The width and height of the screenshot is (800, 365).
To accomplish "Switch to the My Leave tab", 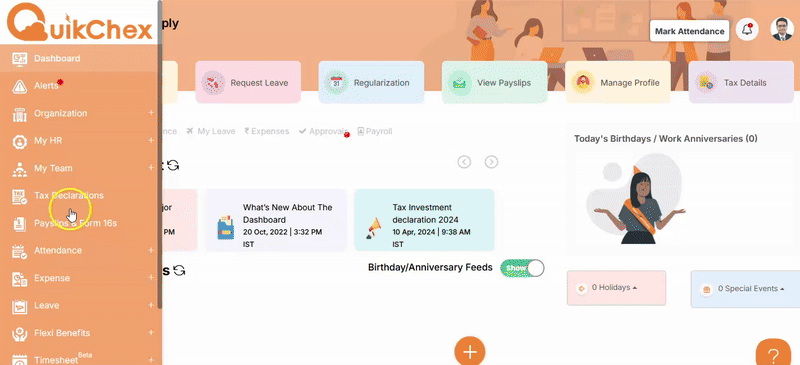I will (211, 131).
